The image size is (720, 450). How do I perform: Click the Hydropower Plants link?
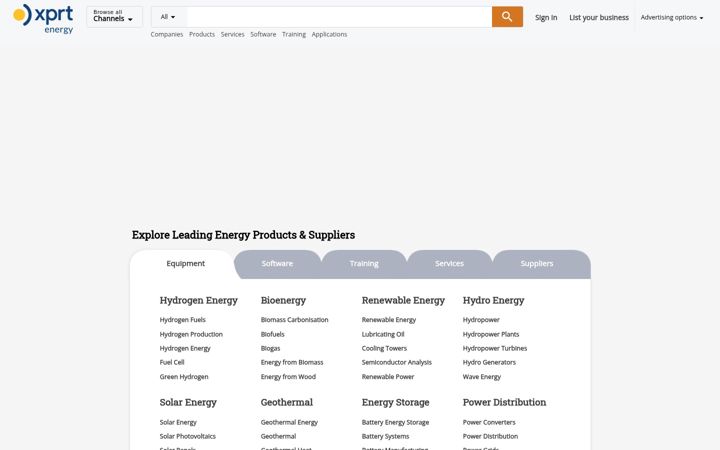pos(491,334)
